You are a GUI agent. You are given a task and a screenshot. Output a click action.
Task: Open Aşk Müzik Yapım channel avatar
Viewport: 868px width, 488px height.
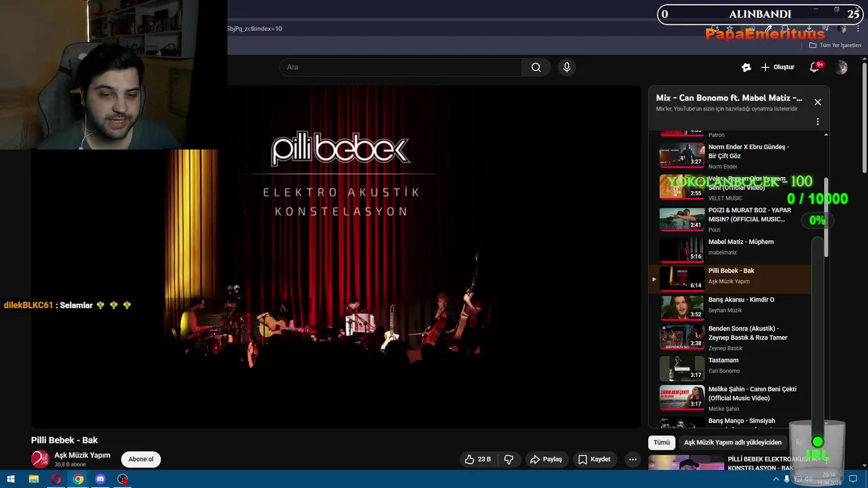[x=40, y=459]
